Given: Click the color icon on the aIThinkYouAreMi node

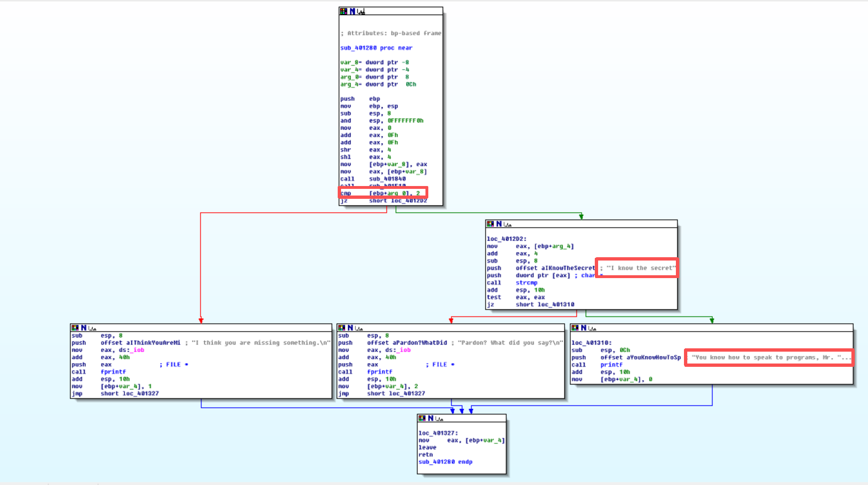Looking at the screenshot, I should (75, 328).
